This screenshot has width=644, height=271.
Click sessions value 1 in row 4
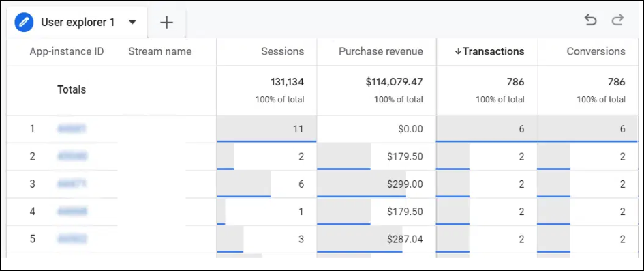[x=301, y=212]
